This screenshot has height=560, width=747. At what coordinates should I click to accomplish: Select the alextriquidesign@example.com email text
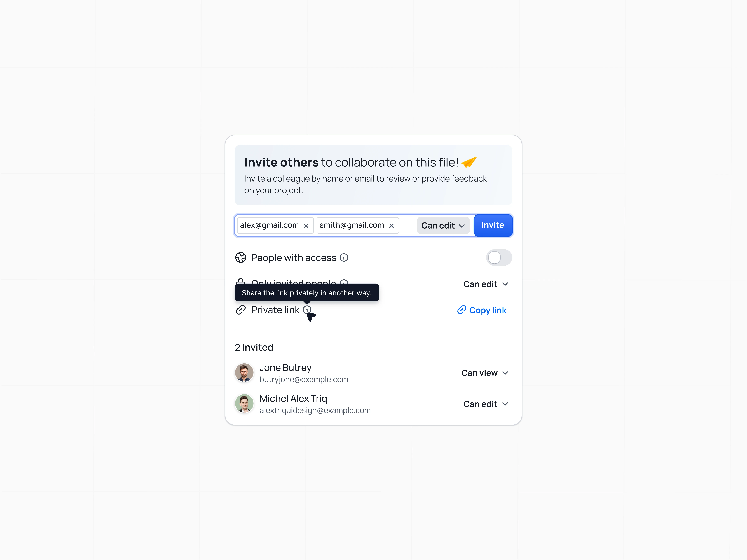tap(315, 411)
